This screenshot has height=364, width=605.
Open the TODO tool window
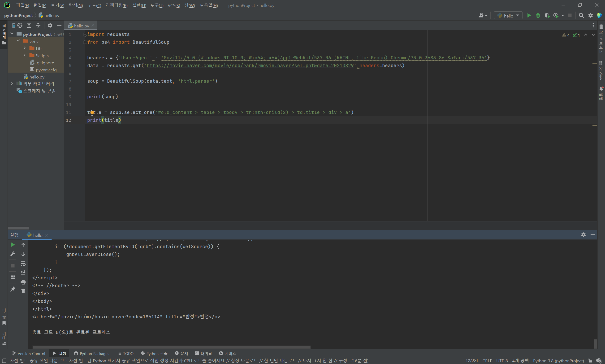(x=125, y=353)
